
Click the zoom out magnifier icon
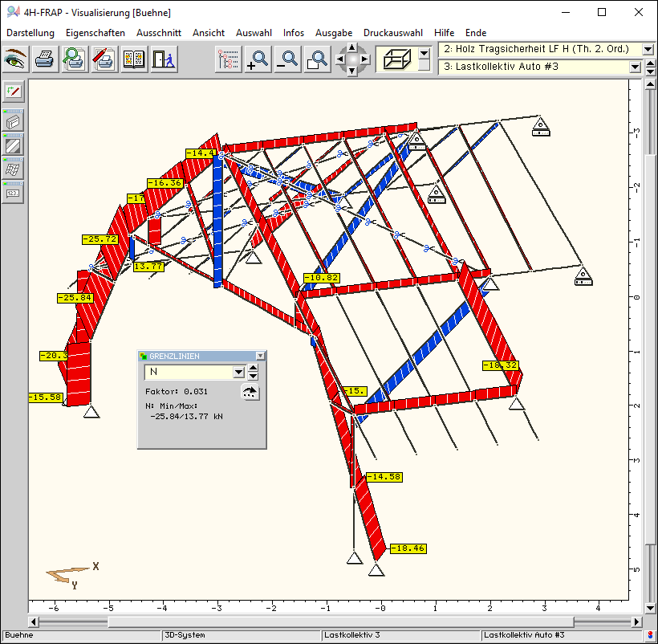pos(288,59)
